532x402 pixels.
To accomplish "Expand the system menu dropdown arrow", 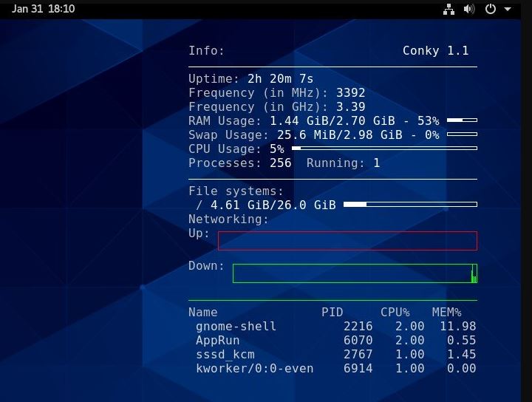I will point(508,10).
